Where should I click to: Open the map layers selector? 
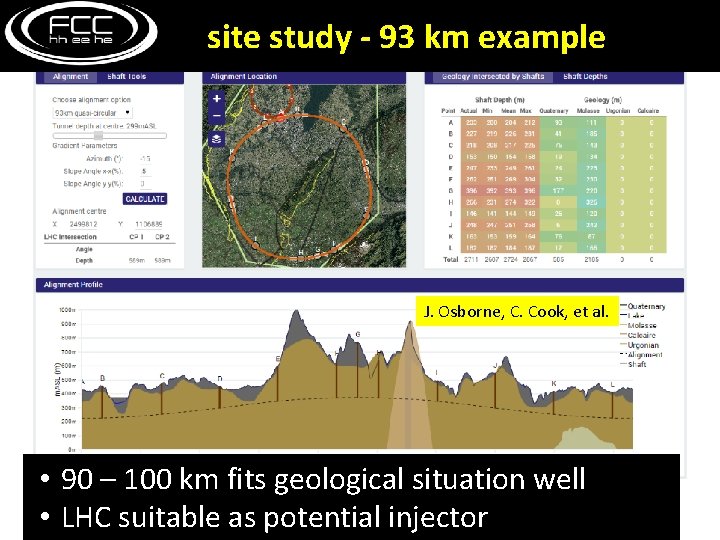point(217,139)
